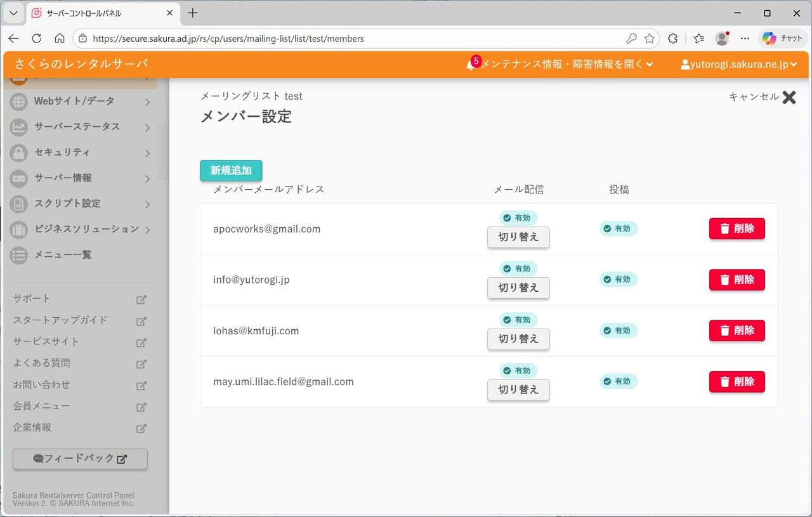Expand セキュリティ submenu chevron
Viewport: 812px width, 517px height.
point(147,153)
